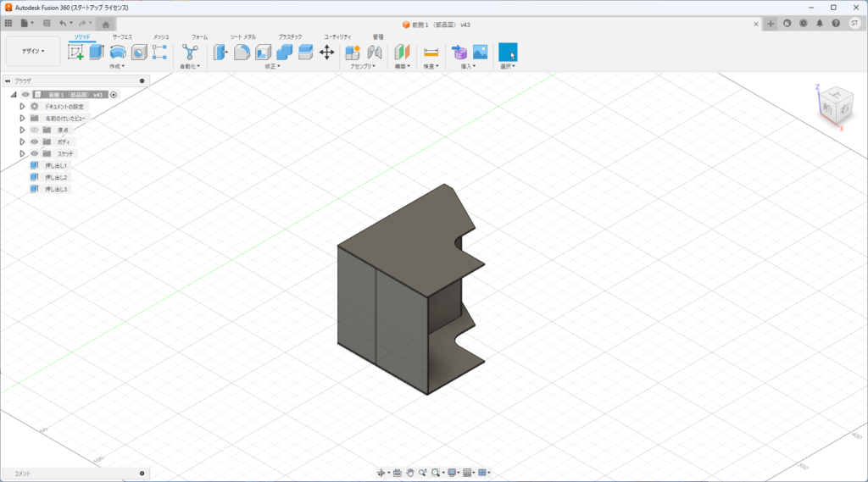Select the Offset Face tool icon
The width and height of the screenshot is (868, 482).
(x=305, y=52)
